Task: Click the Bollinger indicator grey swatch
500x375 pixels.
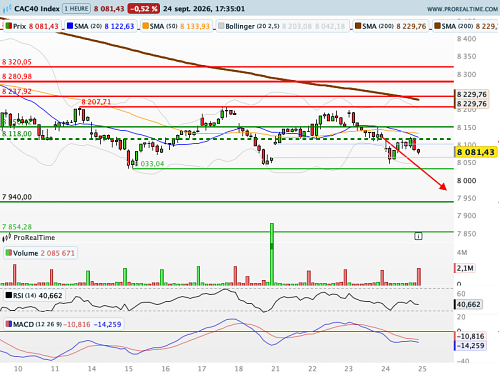Action: pyautogui.click(x=221, y=26)
